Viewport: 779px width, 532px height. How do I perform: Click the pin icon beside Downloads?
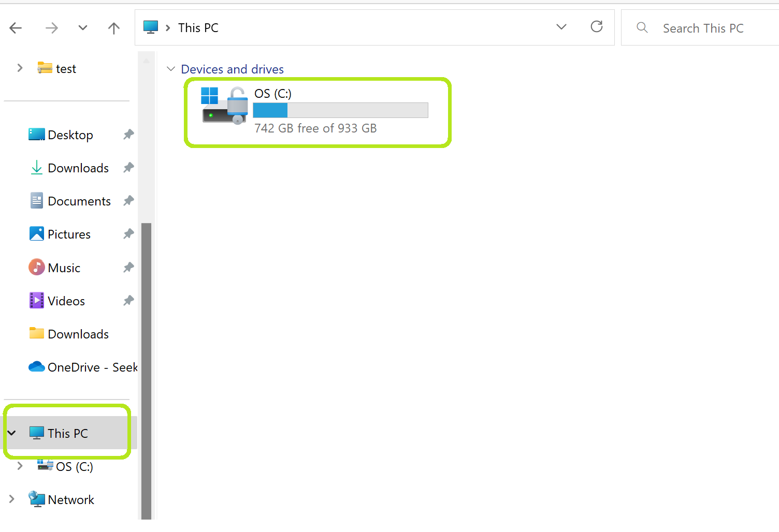[x=128, y=168]
